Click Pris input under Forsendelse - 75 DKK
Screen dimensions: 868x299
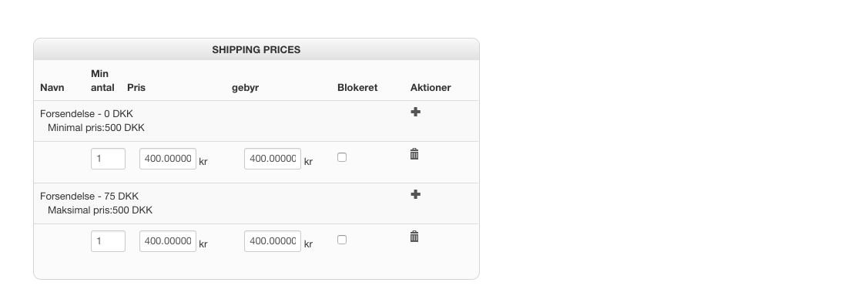[x=168, y=241]
